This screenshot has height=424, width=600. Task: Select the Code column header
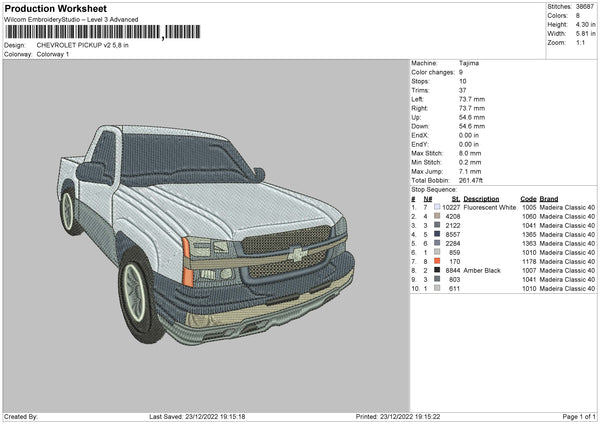coord(528,199)
